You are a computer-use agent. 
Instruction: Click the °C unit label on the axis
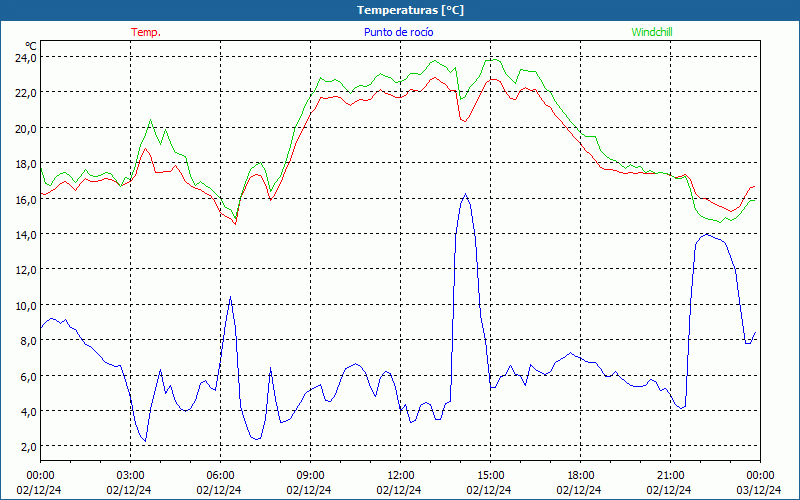(x=31, y=46)
